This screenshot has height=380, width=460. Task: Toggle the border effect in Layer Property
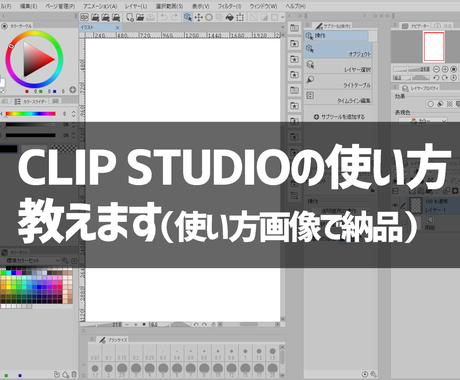pos(430,104)
